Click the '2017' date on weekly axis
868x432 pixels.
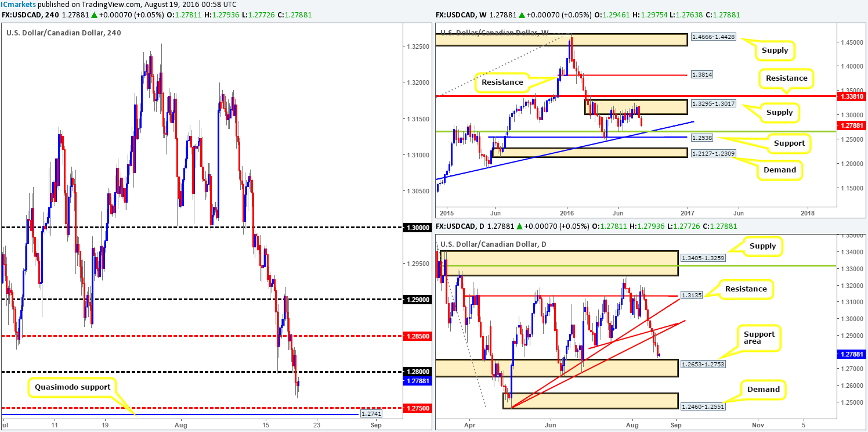pos(687,213)
